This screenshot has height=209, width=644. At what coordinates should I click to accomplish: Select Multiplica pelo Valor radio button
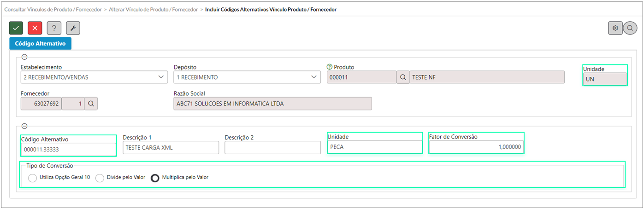[x=155, y=178]
